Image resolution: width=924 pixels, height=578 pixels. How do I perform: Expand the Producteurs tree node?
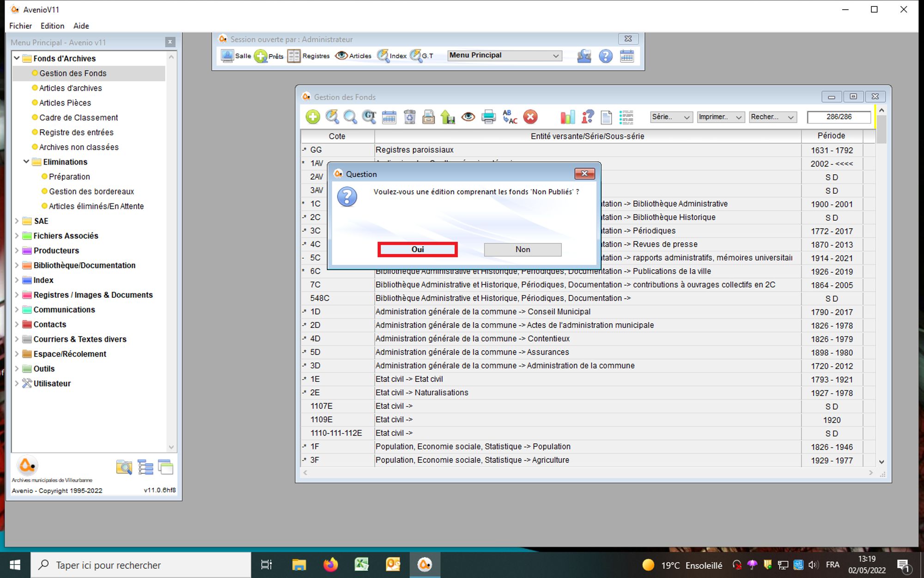coord(17,251)
